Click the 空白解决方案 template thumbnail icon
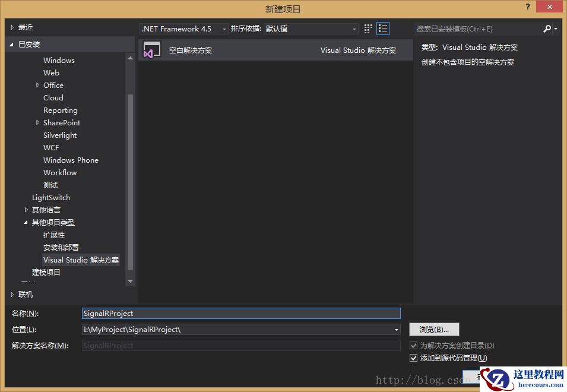The height and width of the screenshot is (392, 567). point(151,50)
